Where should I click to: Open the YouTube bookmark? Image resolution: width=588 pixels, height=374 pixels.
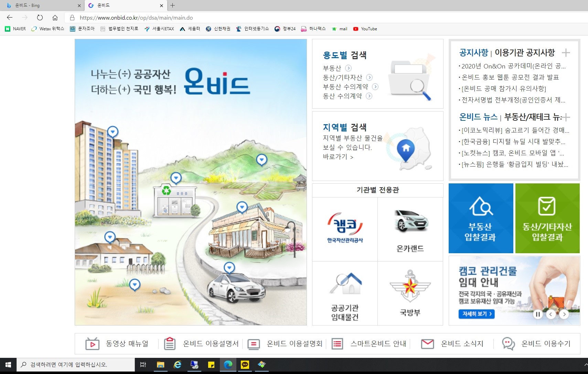click(x=365, y=29)
